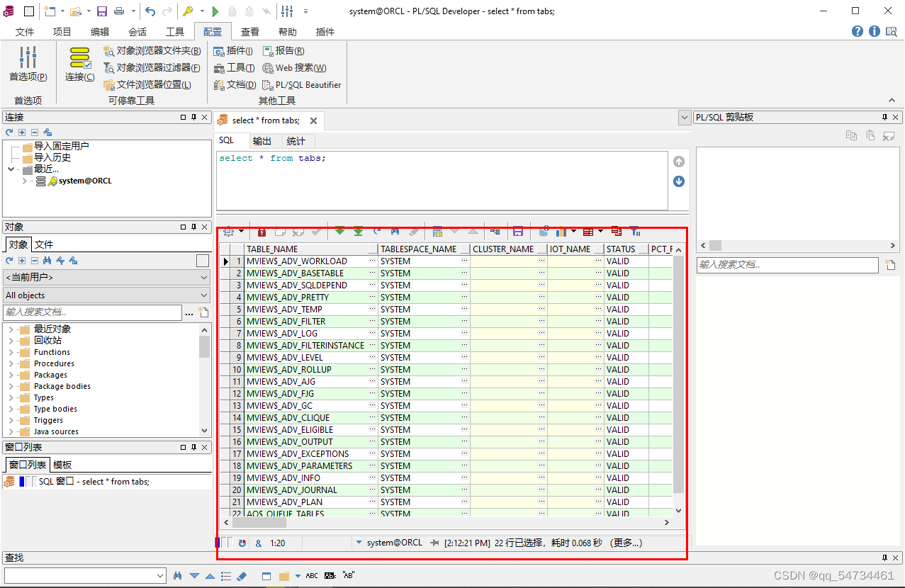
Task: Click the 首选项(P) button
Action: point(28,65)
